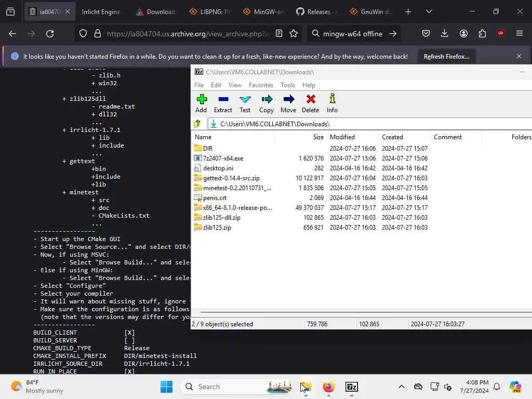This screenshot has height=399, width=532.
Task: Click the shield tracking protection icon
Action: (83, 34)
